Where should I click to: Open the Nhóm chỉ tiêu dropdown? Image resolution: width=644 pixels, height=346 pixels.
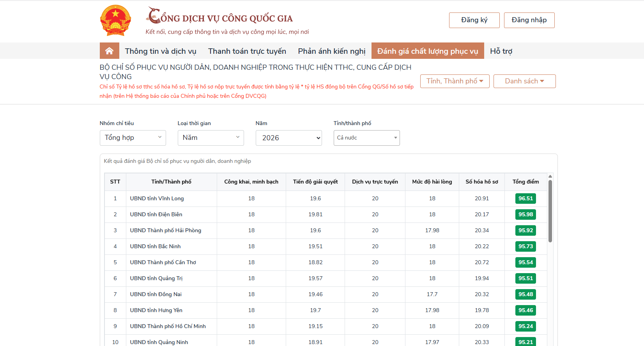[133, 138]
